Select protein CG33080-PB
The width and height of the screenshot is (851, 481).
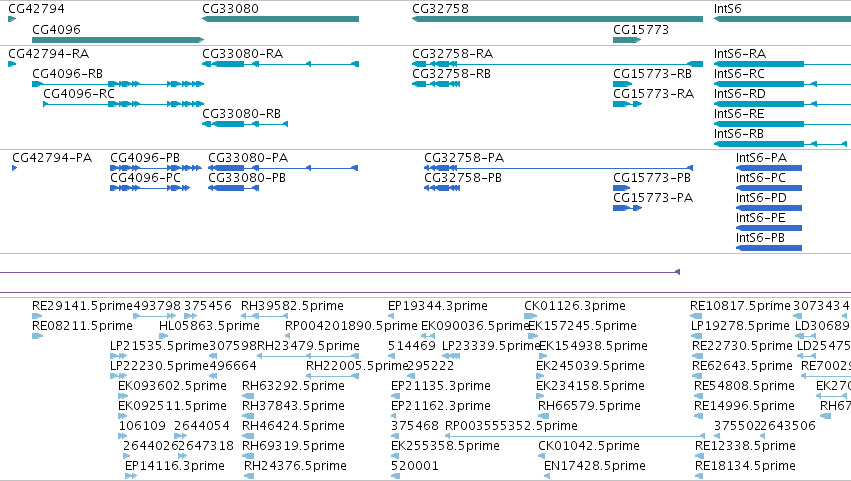(x=247, y=178)
